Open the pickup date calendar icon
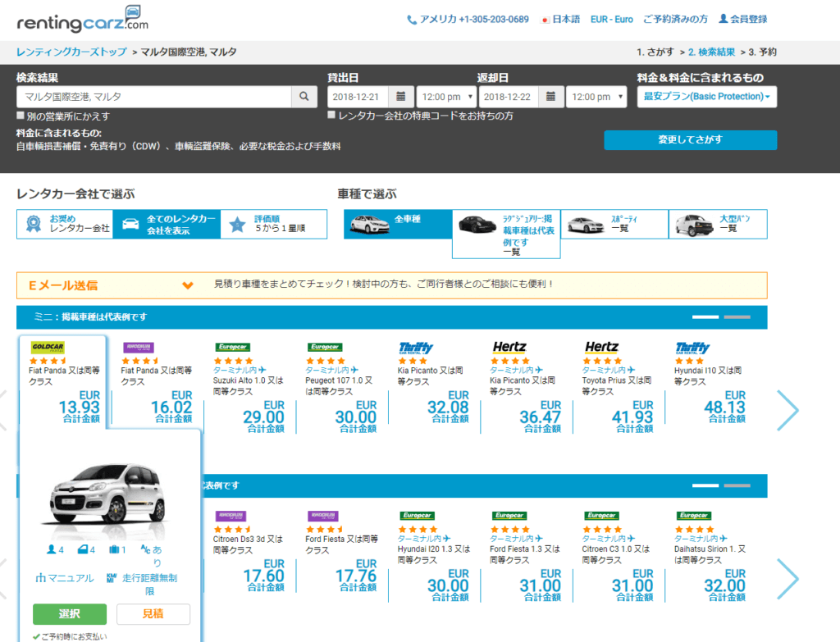The width and height of the screenshot is (840, 642). (400, 97)
